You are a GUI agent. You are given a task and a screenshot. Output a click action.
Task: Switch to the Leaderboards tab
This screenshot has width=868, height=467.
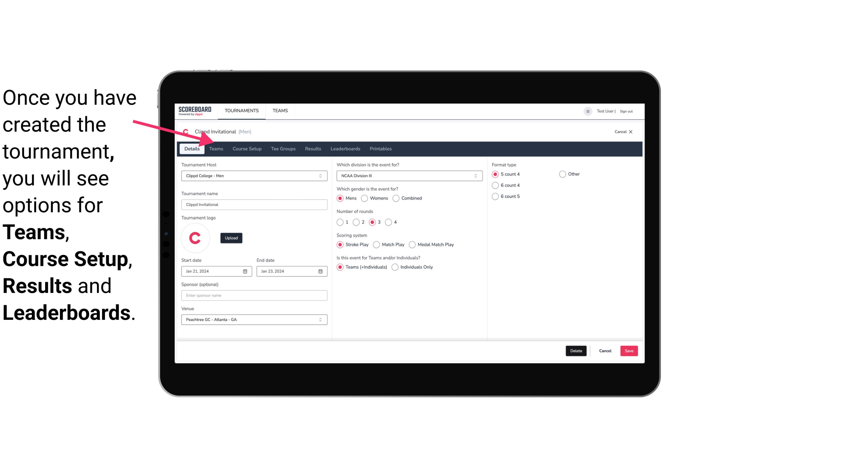[345, 148]
